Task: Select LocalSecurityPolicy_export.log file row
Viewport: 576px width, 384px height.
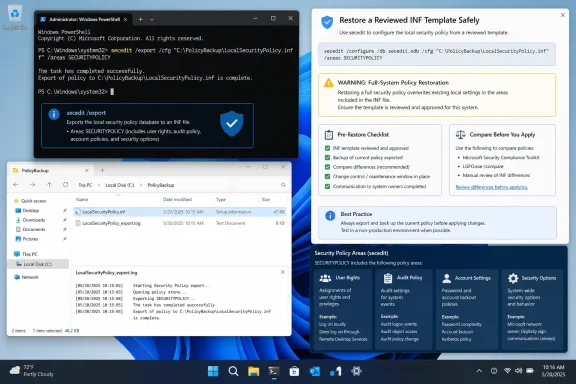Action: point(179,223)
